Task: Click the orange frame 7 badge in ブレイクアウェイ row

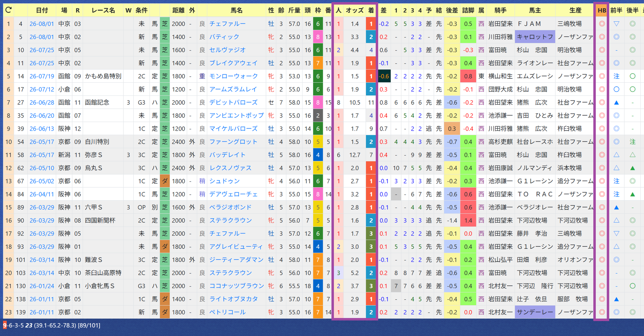Action: click(318, 63)
